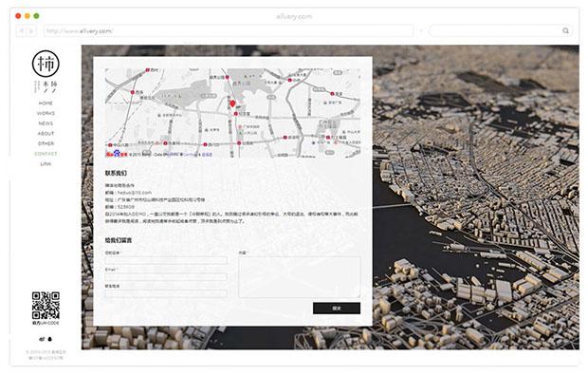This screenshot has width=588, height=375.
Task: Focus the browser address bar
Action: [229, 30]
